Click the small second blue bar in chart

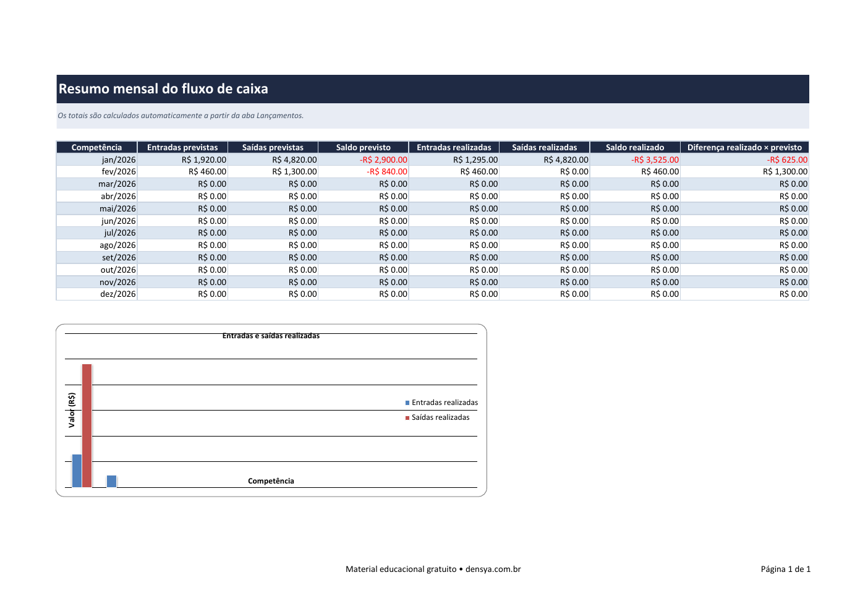pyautogui.click(x=111, y=481)
